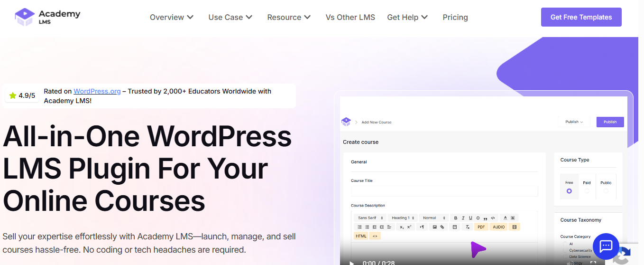Click the PDF button in editor toolbar
The height and width of the screenshot is (265, 644).
(x=481, y=227)
